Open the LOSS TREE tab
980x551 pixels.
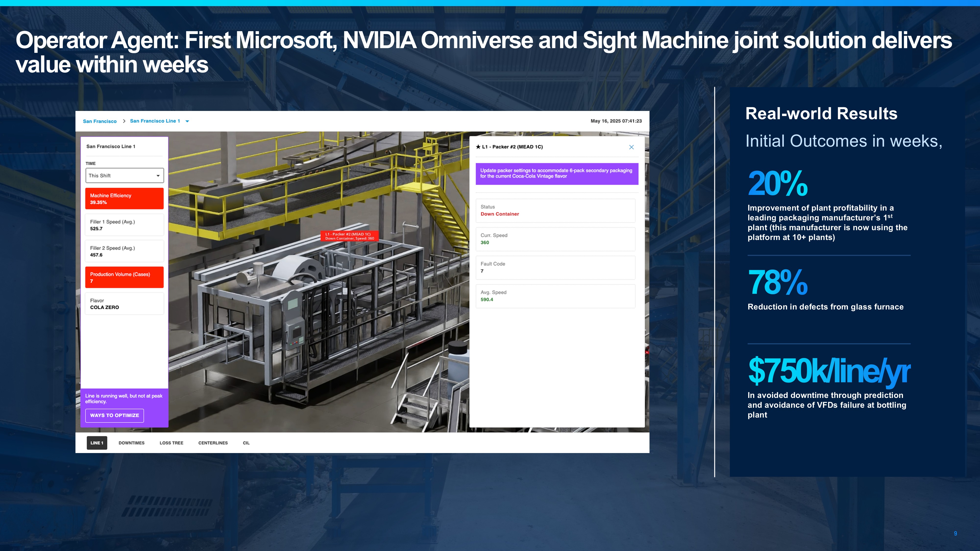pos(171,443)
